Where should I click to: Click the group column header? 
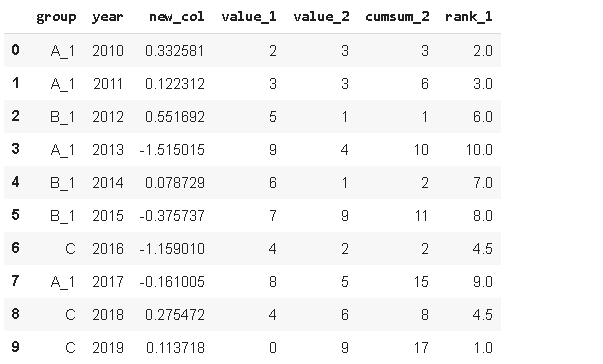coord(56,17)
